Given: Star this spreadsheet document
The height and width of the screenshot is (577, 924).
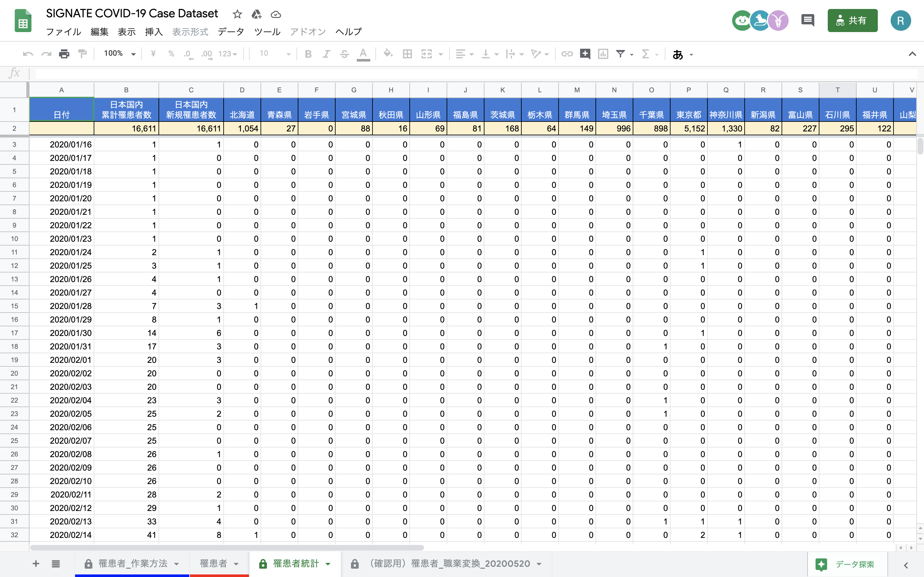Looking at the screenshot, I should click(x=237, y=14).
